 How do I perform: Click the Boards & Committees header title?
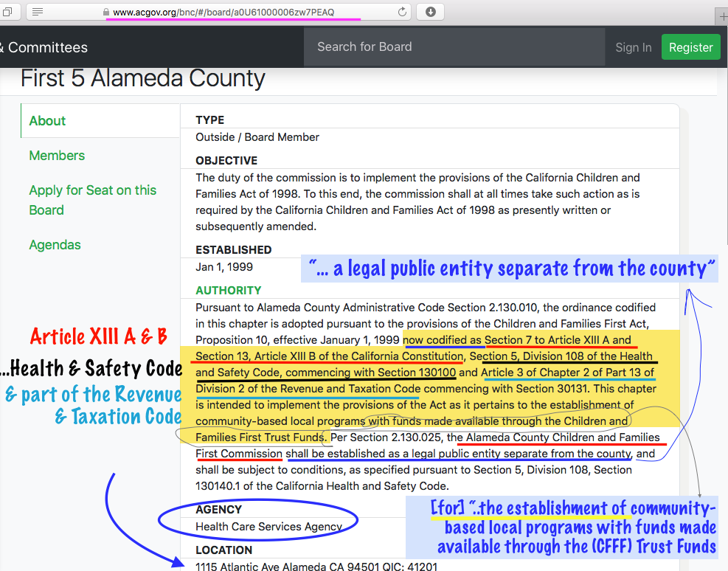pyautogui.click(x=44, y=47)
